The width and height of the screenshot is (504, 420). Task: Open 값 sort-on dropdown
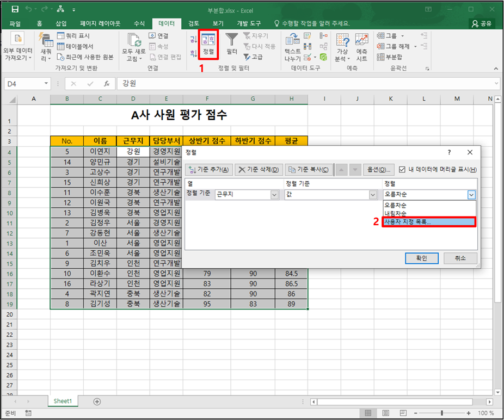tap(373, 195)
